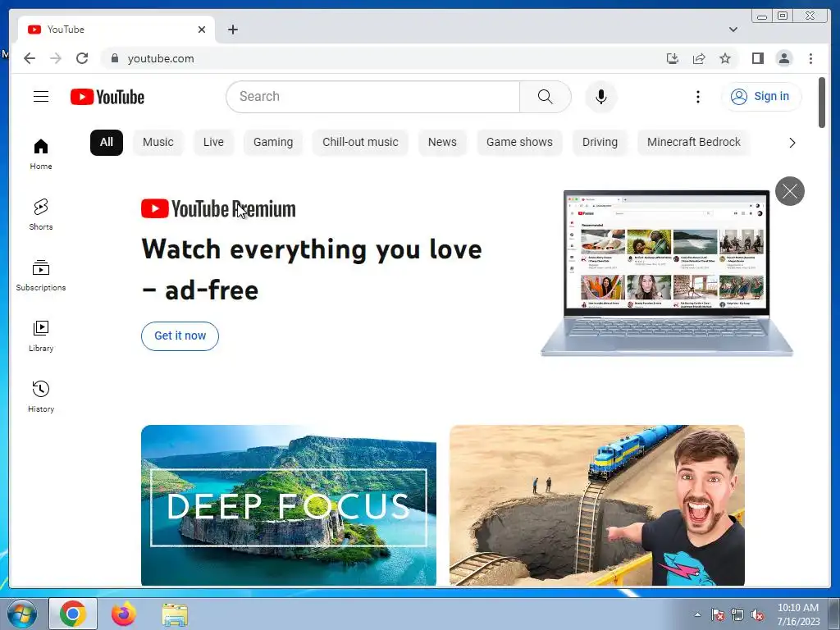Viewport: 840px width, 630px height.
Task: Select the All filter chip
Action: 107,143
